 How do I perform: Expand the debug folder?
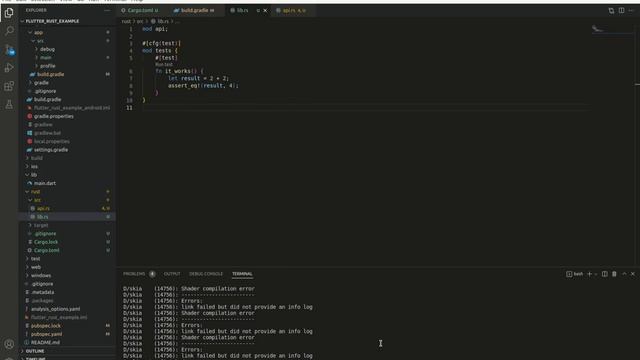click(x=47, y=49)
